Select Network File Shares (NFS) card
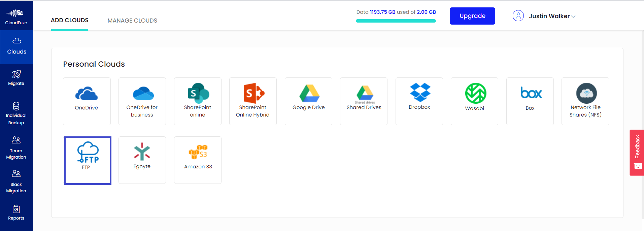644x231 pixels. tap(585, 101)
